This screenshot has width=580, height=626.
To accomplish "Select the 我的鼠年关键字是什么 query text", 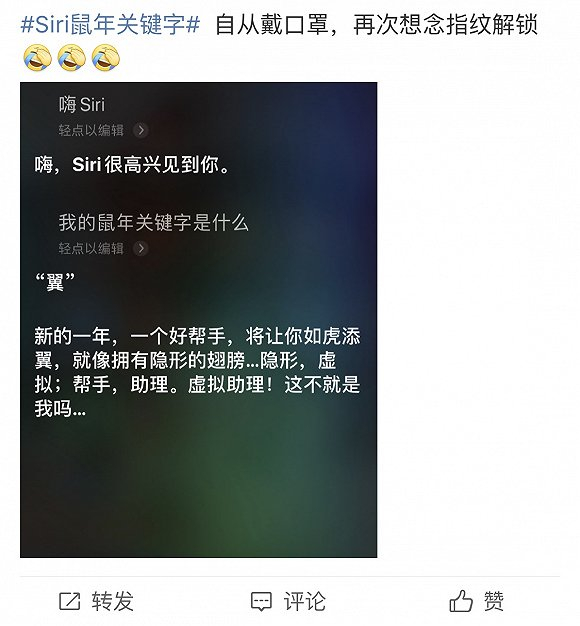I will pos(154,222).
